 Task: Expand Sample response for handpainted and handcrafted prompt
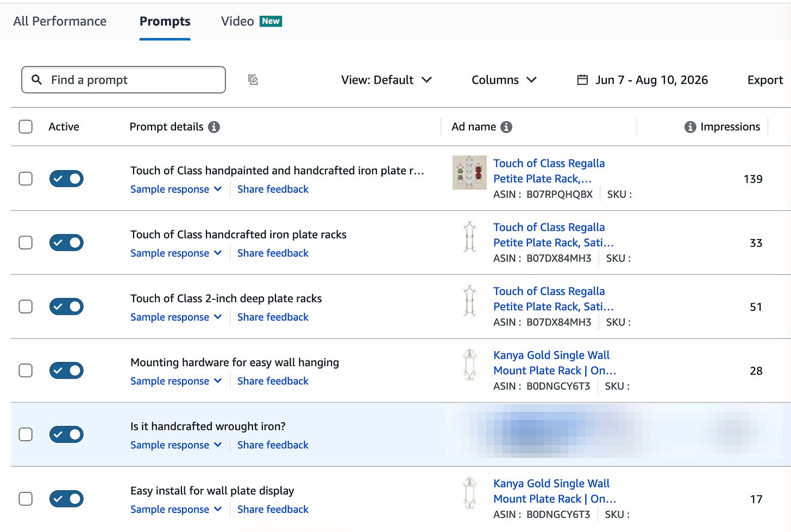pyautogui.click(x=176, y=189)
